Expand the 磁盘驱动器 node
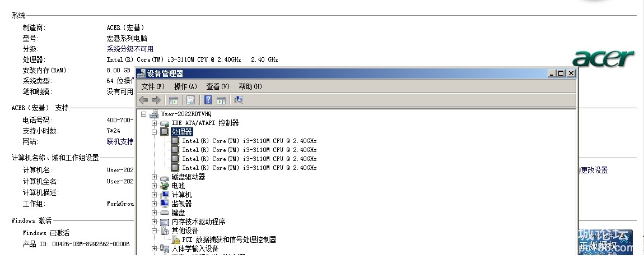This screenshot has width=644, height=258. (x=154, y=177)
